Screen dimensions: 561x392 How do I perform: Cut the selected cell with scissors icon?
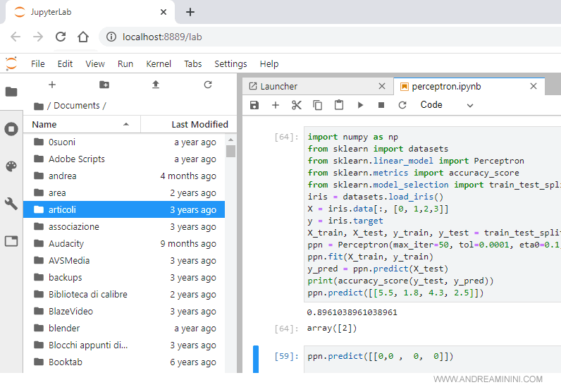(x=296, y=105)
